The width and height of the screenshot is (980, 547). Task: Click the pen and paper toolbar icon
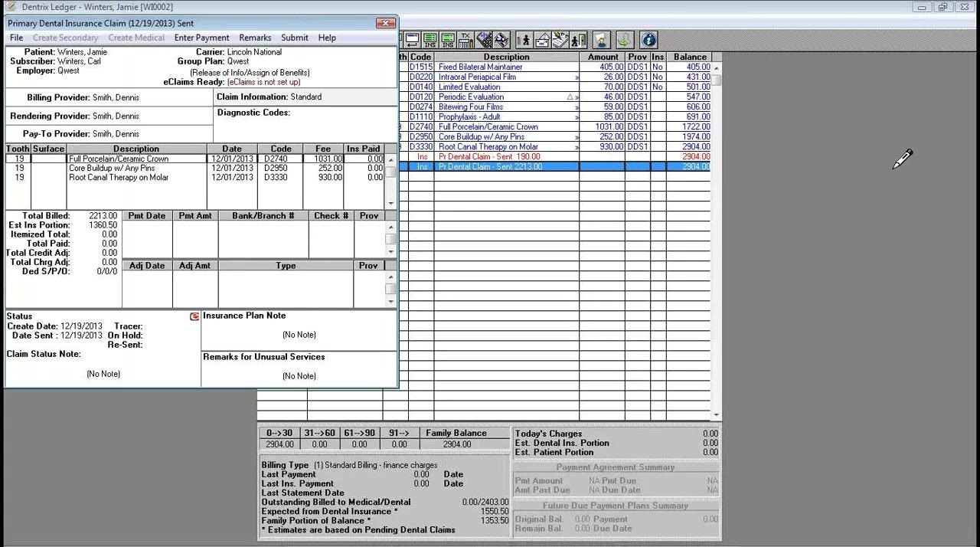pos(560,40)
